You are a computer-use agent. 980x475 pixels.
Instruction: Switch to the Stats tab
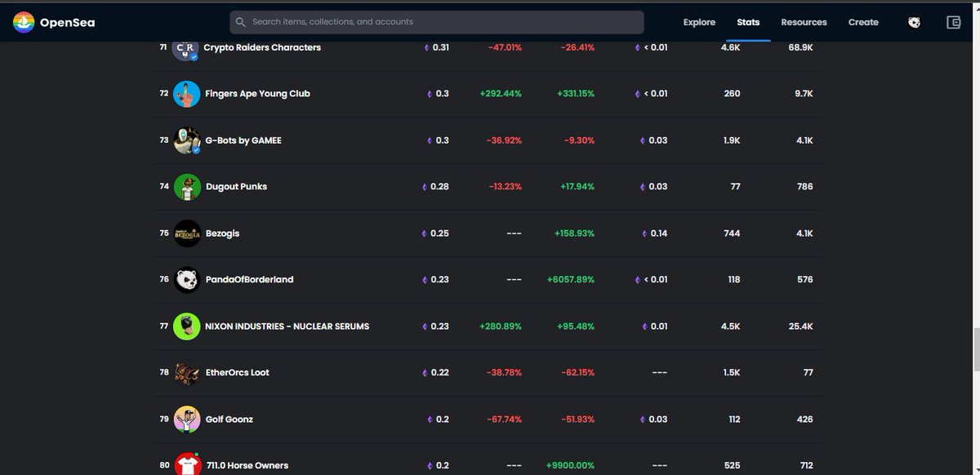(x=748, y=23)
